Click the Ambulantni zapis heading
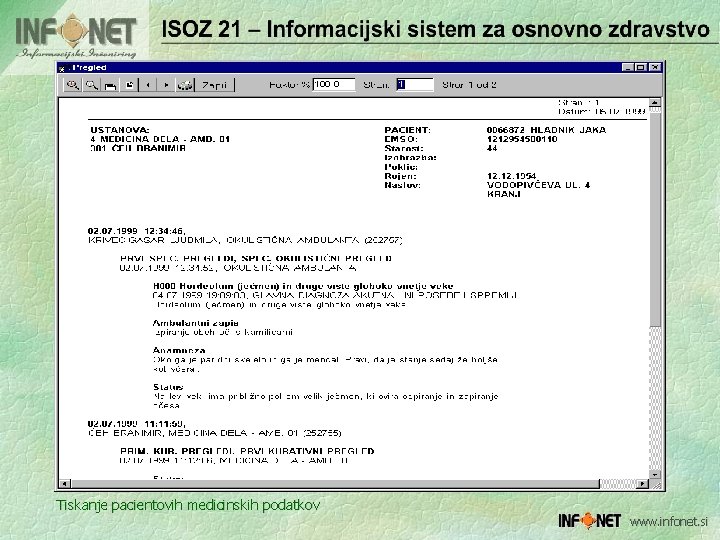 [196, 323]
